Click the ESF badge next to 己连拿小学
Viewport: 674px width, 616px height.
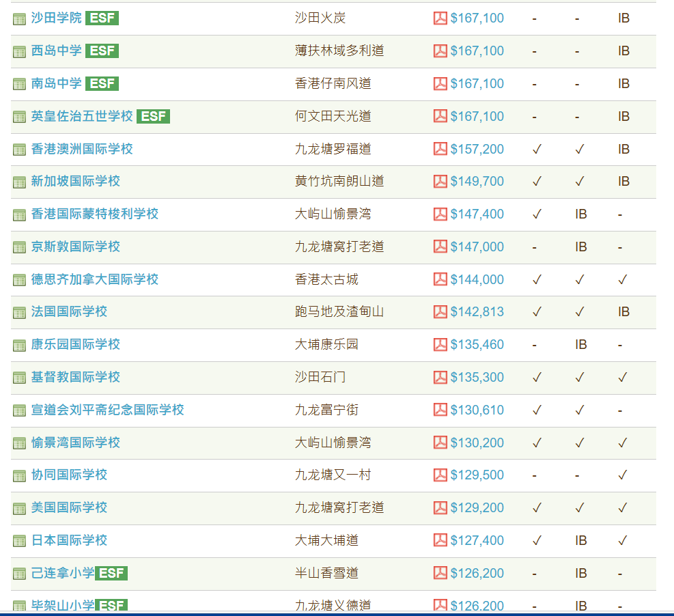(111, 573)
